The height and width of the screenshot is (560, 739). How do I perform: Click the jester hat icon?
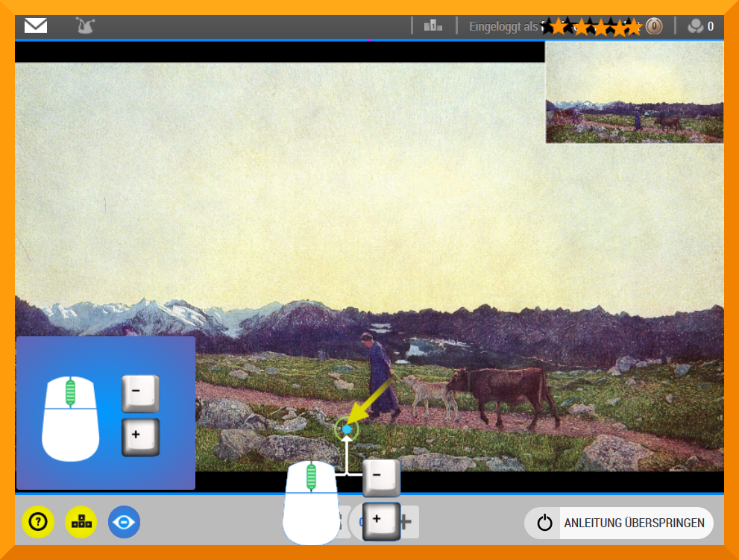85,25
